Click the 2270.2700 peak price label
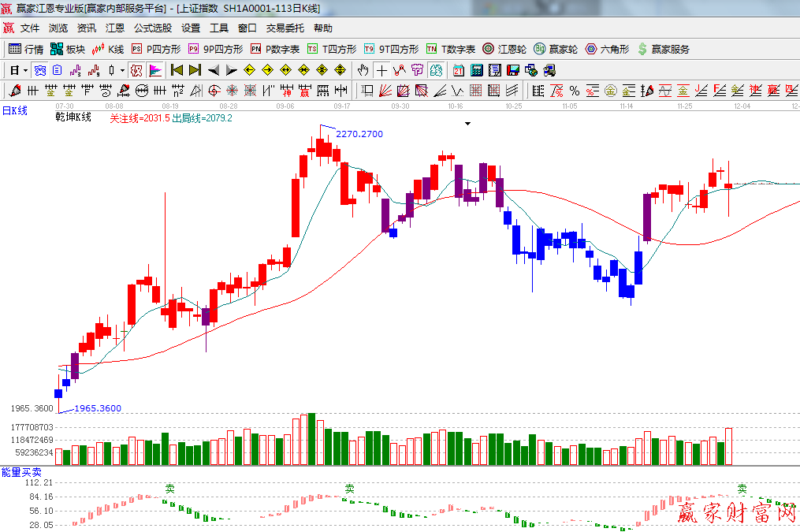Viewport: 800px width, 532px height. tap(359, 134)
